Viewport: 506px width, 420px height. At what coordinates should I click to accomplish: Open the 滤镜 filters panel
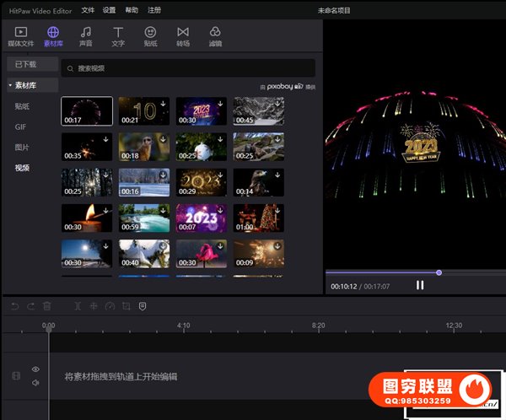coord(215,35)
